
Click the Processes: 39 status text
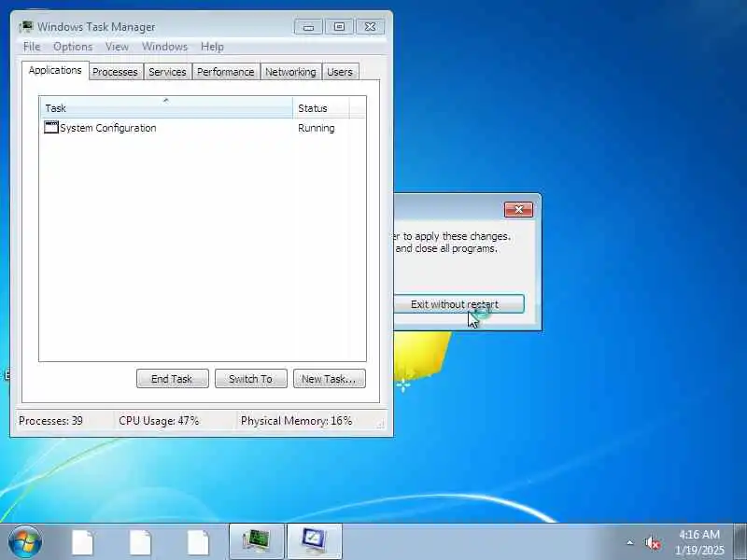pos(51,421)
